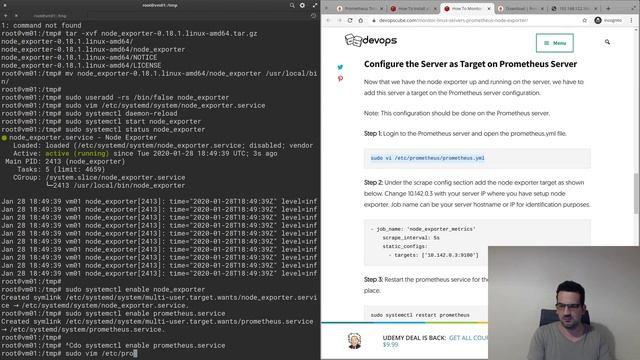Close the 'Prometheus' first browser tab
The width and height of the screenshot is (640, 360).
tap(382, 9)
